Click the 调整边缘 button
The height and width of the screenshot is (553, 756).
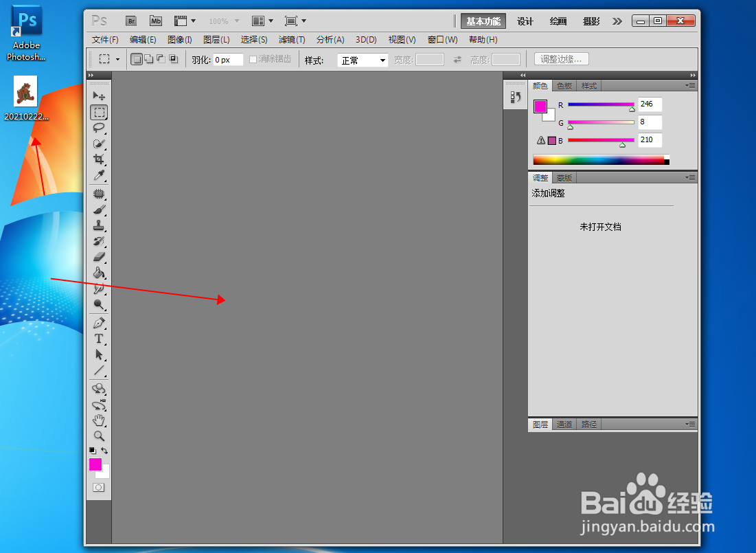click(x=561, y=59)
